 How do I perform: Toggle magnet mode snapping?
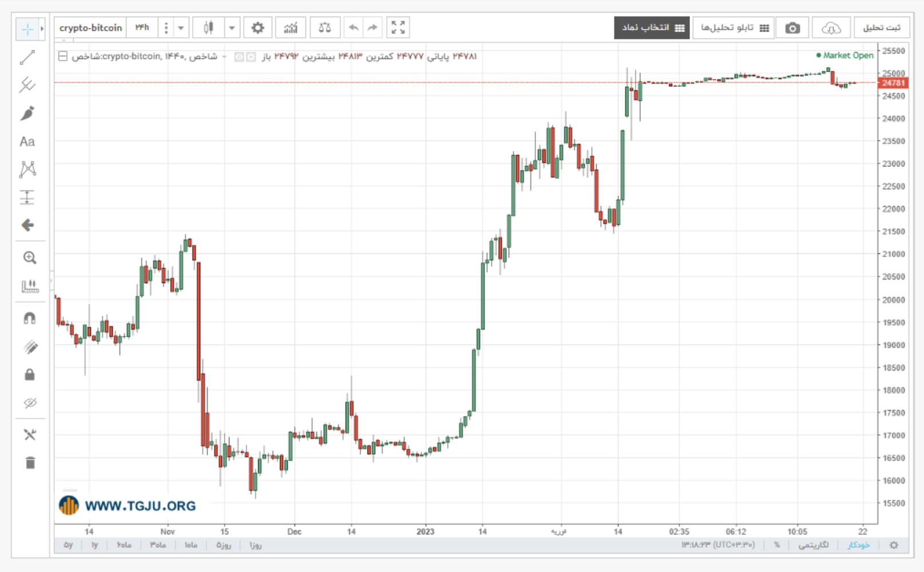click(x=30, y=318)
